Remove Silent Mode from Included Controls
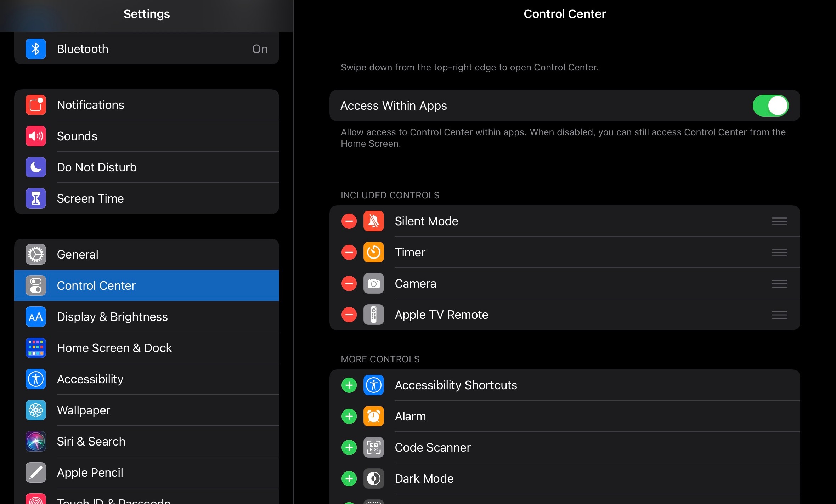836x504 pixels. click(x=348, y=220)
